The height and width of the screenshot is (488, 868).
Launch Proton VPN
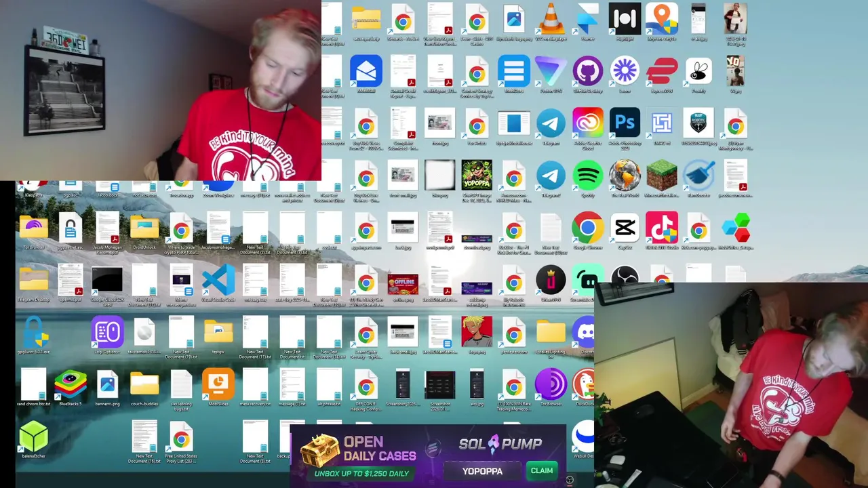tap(551, 71)
